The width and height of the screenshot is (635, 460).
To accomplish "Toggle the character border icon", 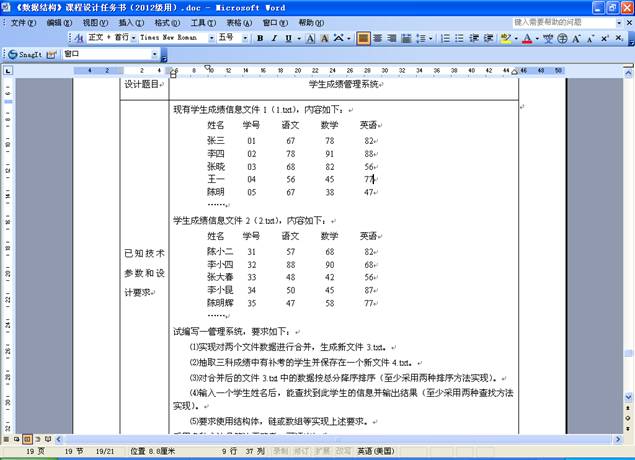I will pos(310,38).
